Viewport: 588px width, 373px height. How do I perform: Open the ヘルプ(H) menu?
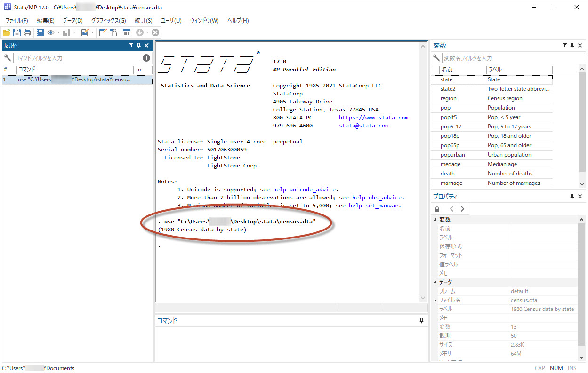[x=238, y=21]
